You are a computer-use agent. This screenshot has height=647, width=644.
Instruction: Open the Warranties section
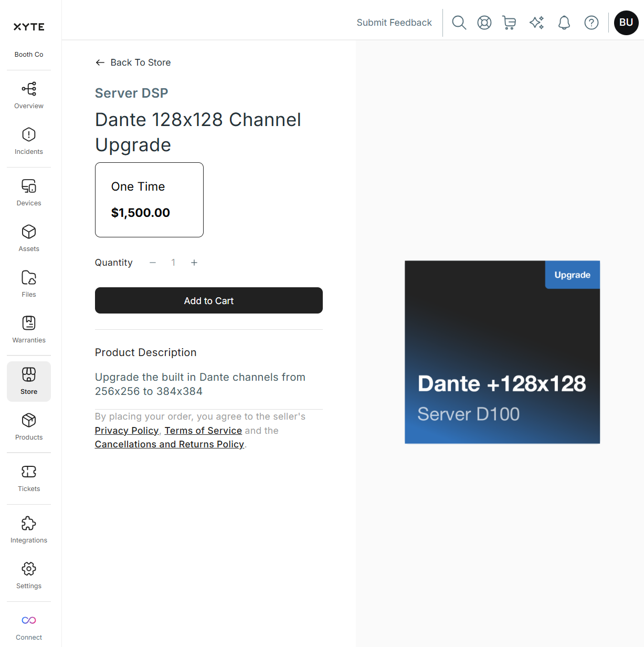tap(29, 330)
